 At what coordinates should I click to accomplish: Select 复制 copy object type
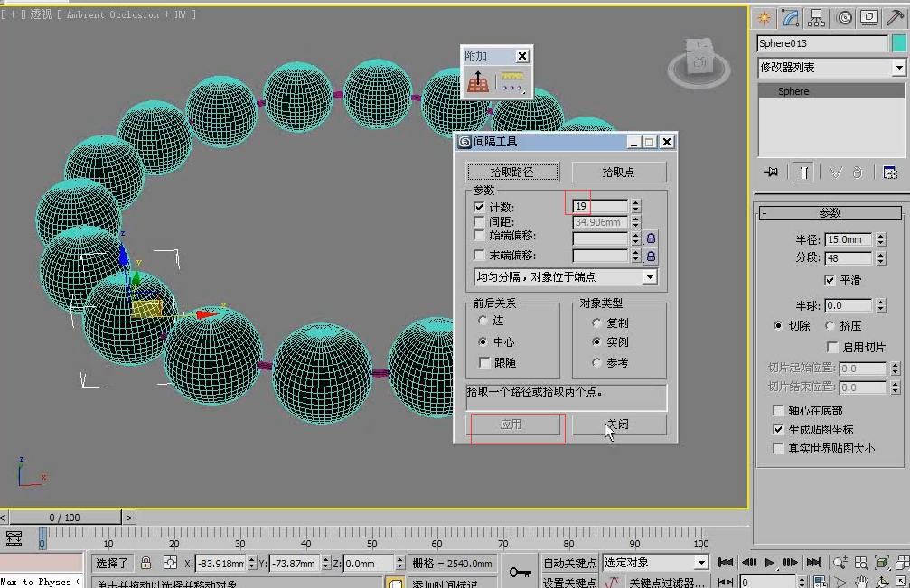click(x=596, y=323)
